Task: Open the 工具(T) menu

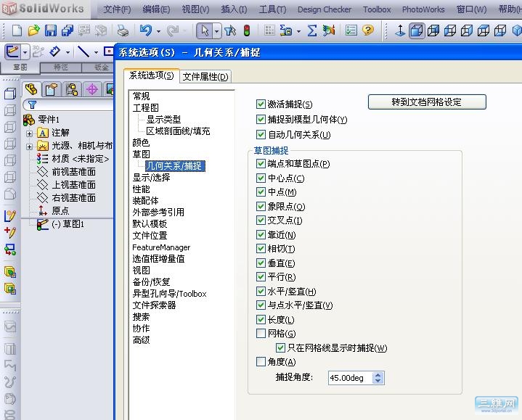Action: point(273,9)
